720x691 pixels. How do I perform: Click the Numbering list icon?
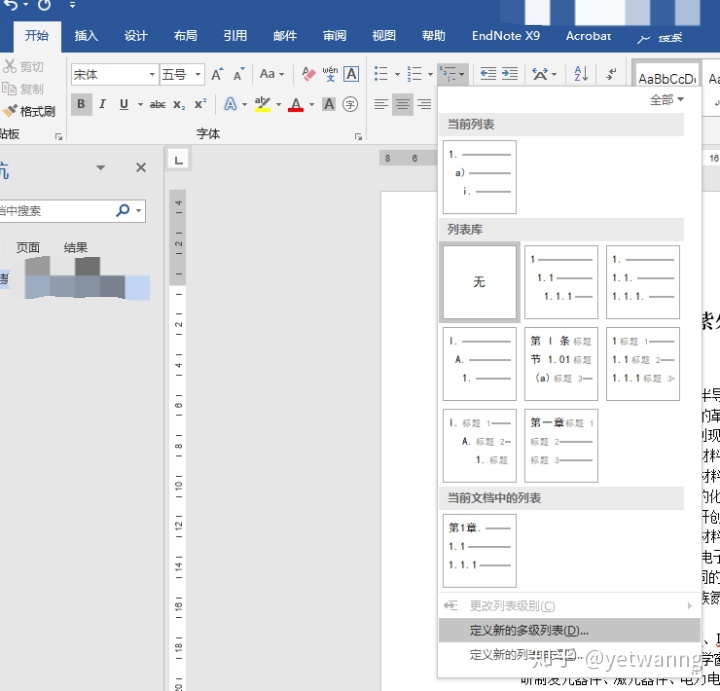click(x=414, y=73)
